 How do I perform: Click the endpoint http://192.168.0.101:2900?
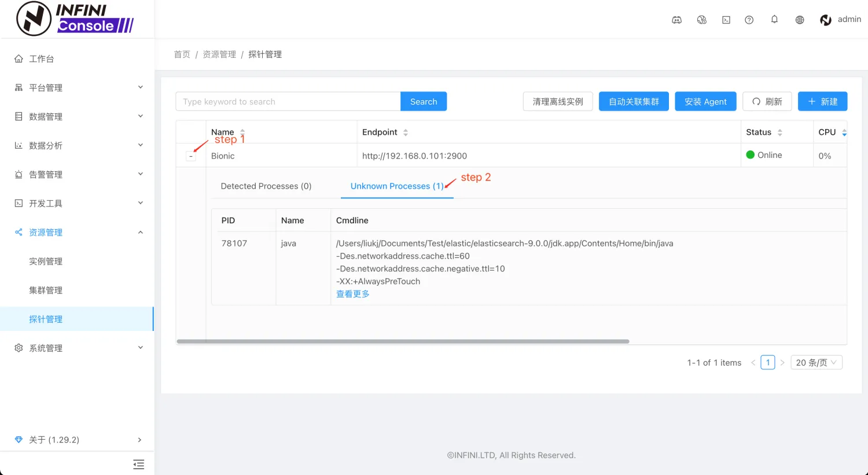[x=414, y=156]
